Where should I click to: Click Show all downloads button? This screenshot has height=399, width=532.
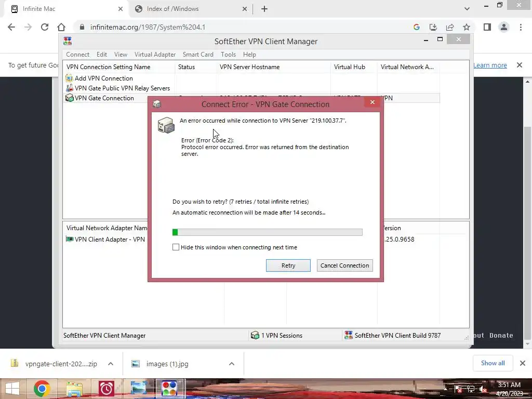point(493,363)
